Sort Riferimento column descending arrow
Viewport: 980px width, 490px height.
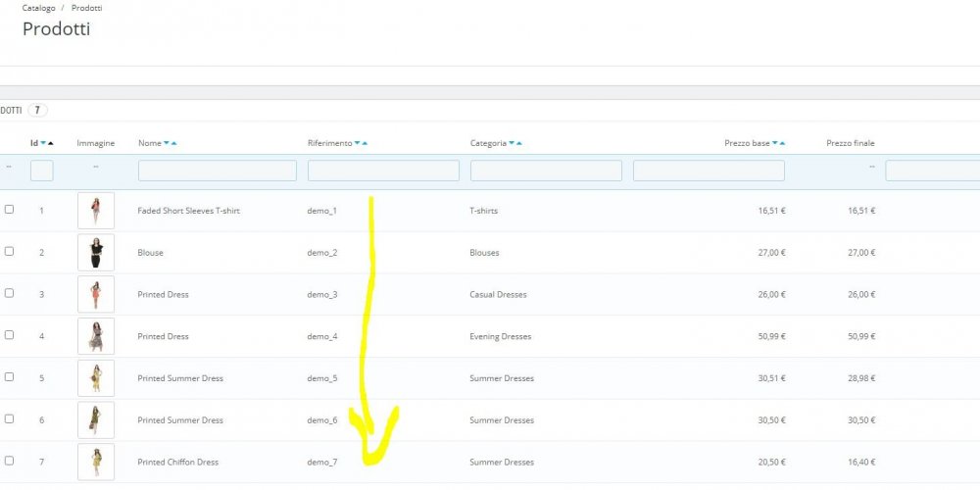point(357,144)
